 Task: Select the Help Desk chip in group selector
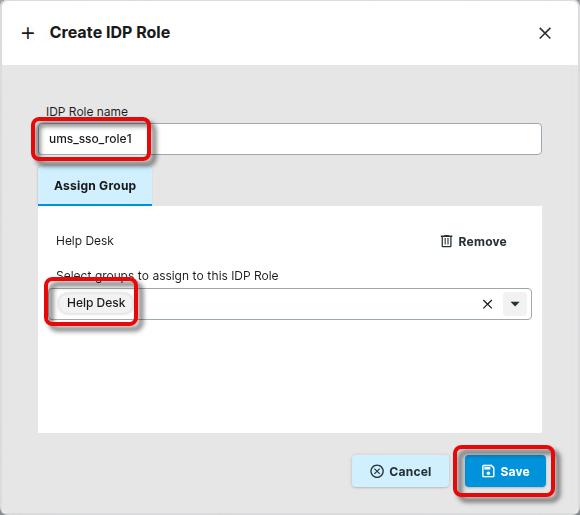pyautogui.click(x=96, y=303)
